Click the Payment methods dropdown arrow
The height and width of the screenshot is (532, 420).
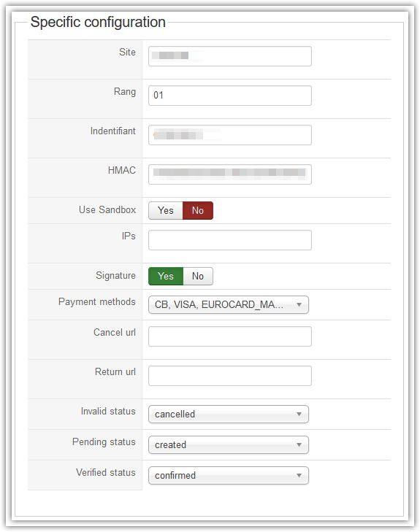click(299, 305)
